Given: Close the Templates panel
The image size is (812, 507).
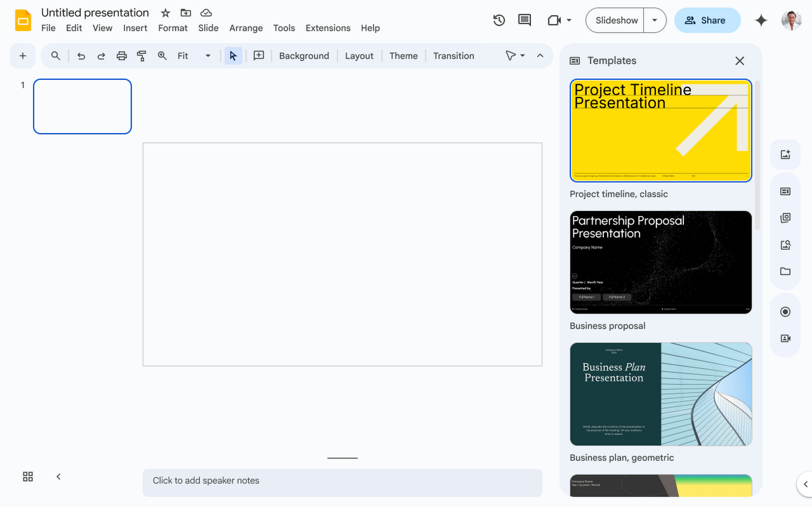Looking at the screenshot, I should coord(740,61).
